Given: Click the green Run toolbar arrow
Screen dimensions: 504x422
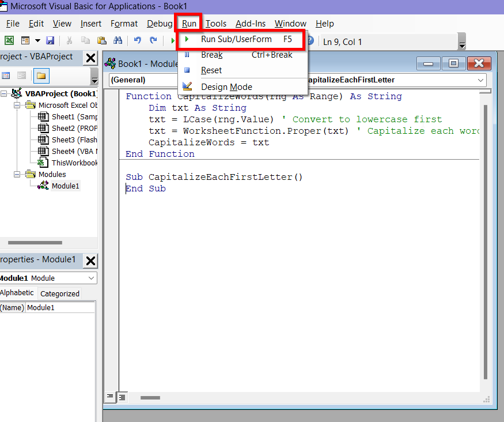Looking at the screenshot, I should click(173, 41).
